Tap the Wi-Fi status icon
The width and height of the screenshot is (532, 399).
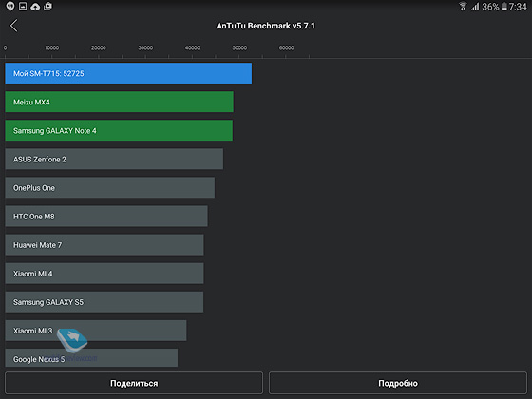[463, 7]
